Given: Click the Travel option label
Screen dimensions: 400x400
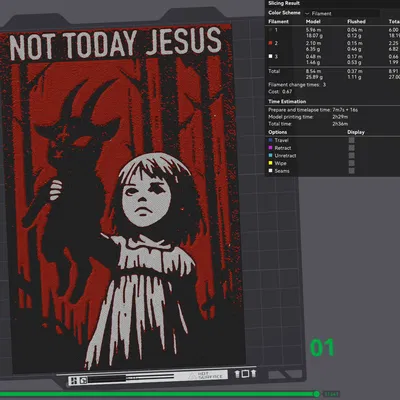Looking at the screenshot, I should pos(282,140).
